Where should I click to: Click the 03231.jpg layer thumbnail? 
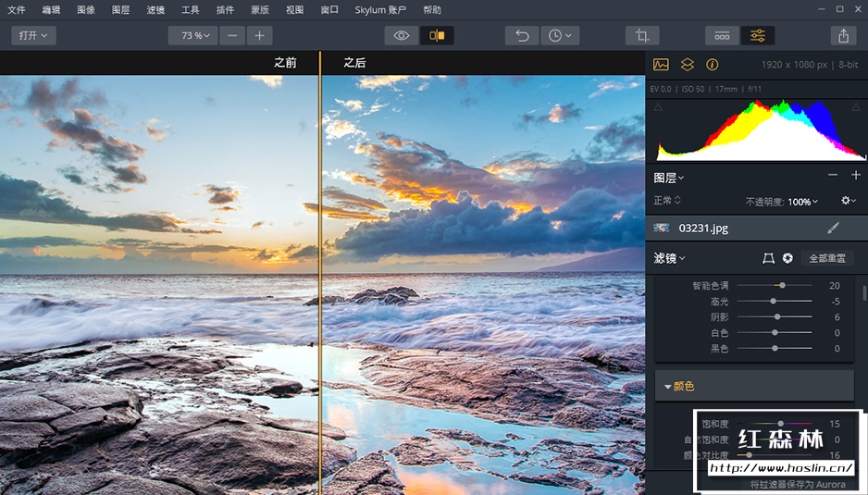tap(662, 228)
